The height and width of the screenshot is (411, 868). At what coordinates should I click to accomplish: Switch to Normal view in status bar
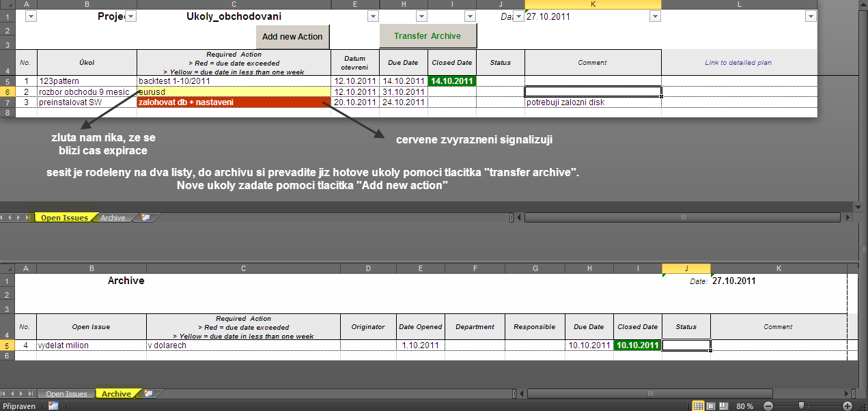698,406
